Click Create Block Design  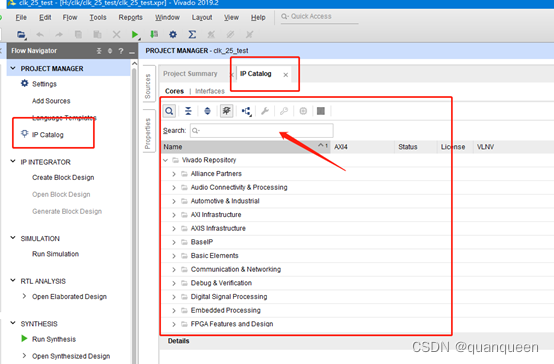pyautogui.click(x=63, y=177)
